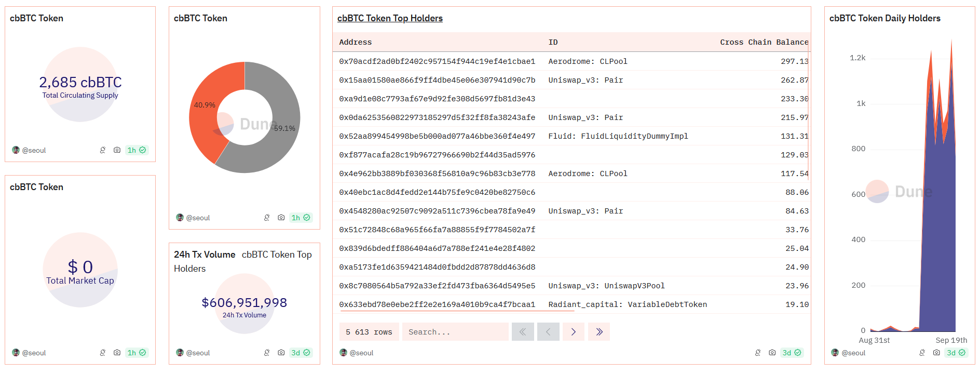
Task: Click the 1h refresh badge on Total Circulating Supply card
Action: [x=137, y=150]
